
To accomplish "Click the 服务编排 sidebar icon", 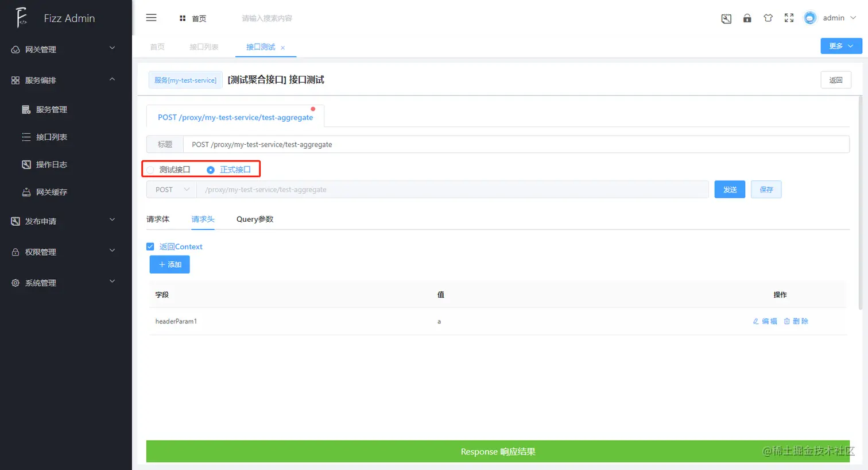I will pos(15,80).
